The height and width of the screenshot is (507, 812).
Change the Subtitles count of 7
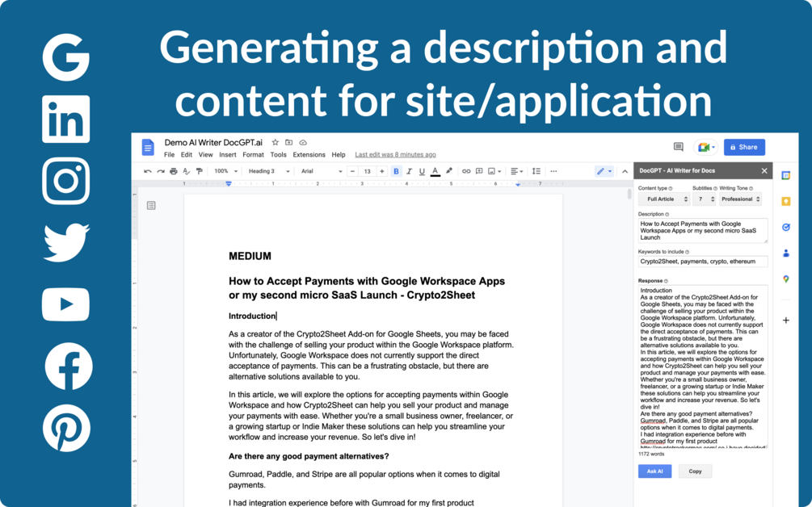704,199
